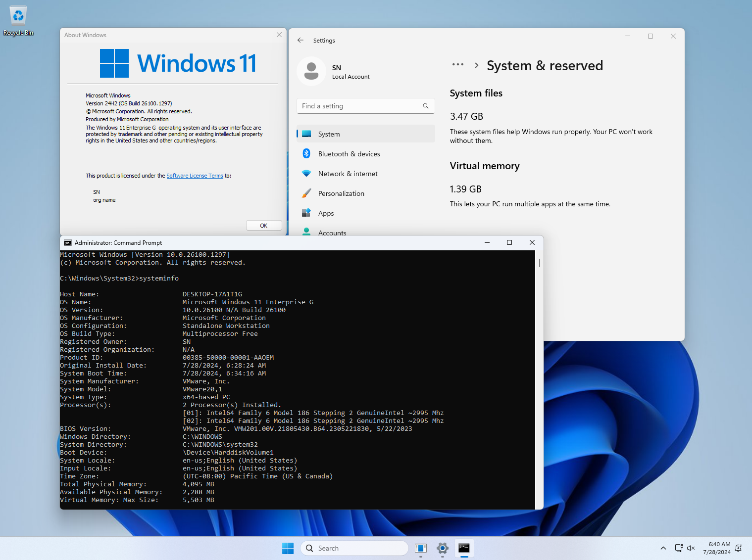
Task: Open the clock showing 6:40 AM
Action: point(717,548)
